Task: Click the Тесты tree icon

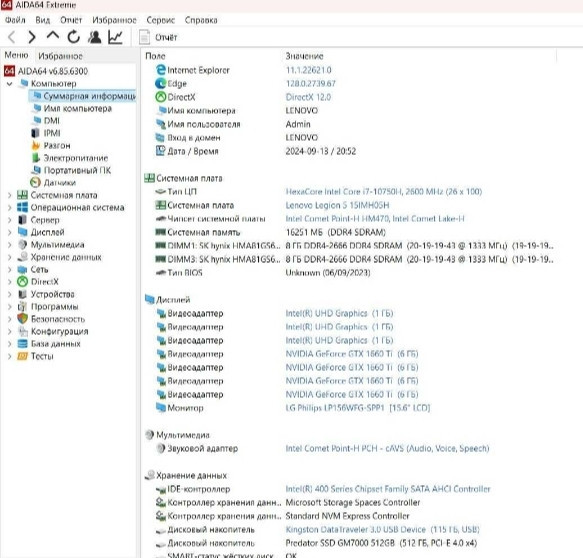Action: pos(23,356)
